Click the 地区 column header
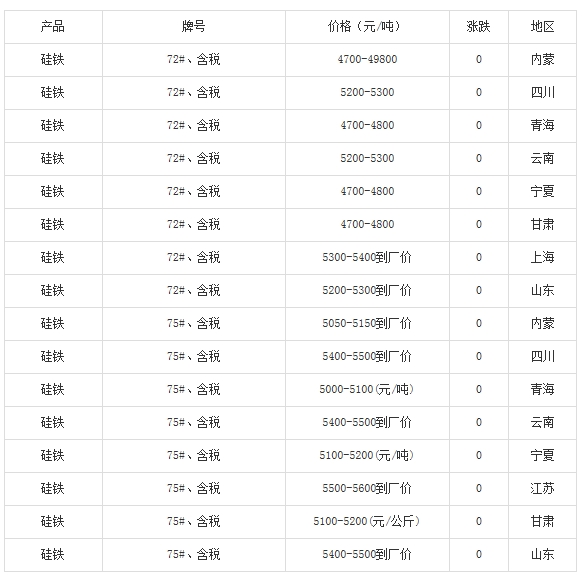 [x=542, y=27]
